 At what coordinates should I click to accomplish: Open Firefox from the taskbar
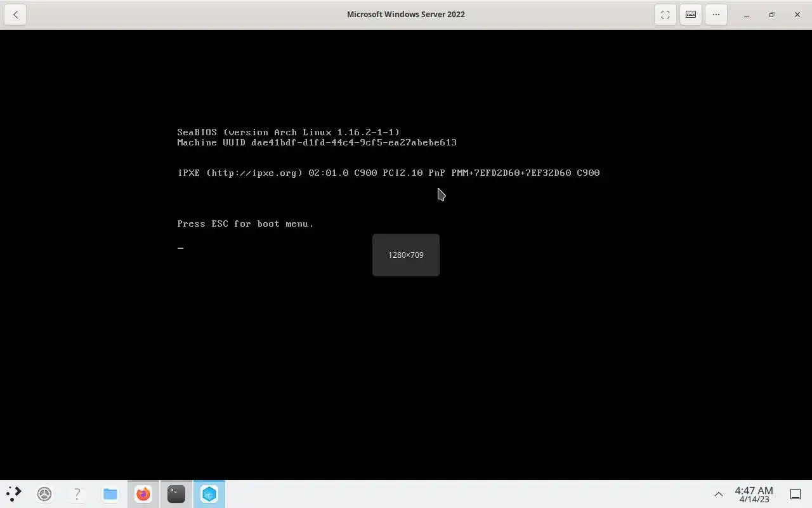(143, 494)
